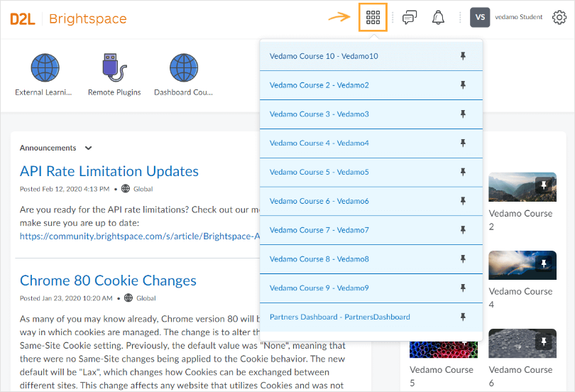The width and height of the screenshot is (575, 392).
Task: Open the course selector grid icon
Action: click(373, 17)
